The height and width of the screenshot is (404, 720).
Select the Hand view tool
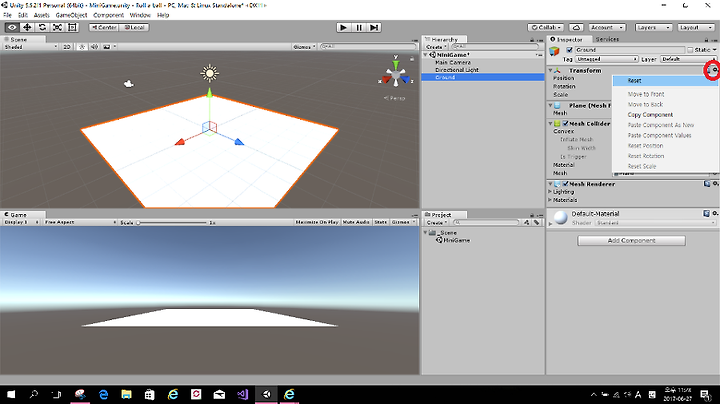coord(12,28)
